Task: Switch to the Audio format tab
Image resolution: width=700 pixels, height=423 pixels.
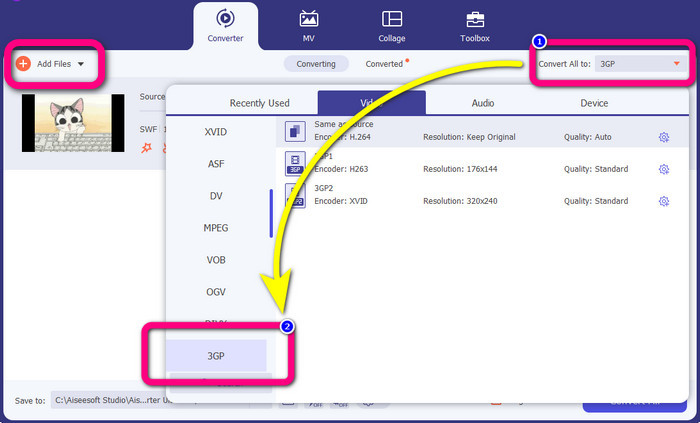Action: (482, 102)
